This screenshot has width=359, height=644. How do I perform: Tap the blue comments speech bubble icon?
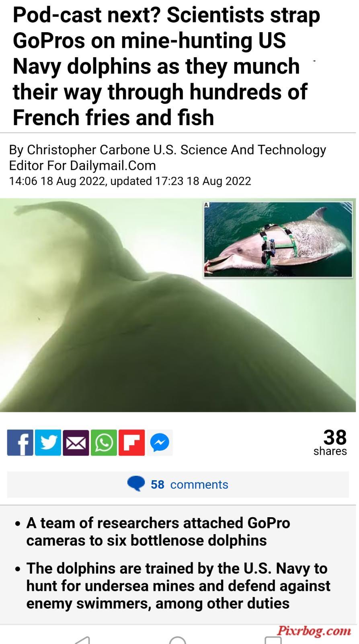pos(136,483)
